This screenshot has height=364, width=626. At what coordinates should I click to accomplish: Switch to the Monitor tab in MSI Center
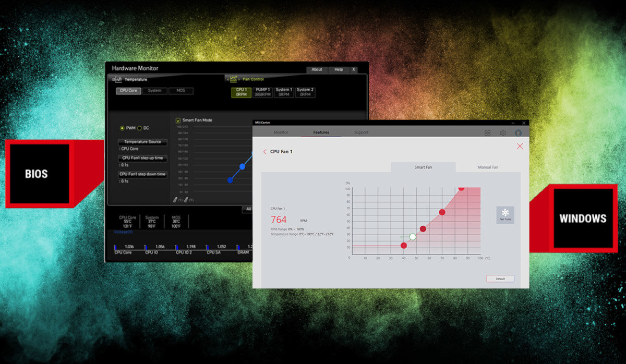point(281,132)
